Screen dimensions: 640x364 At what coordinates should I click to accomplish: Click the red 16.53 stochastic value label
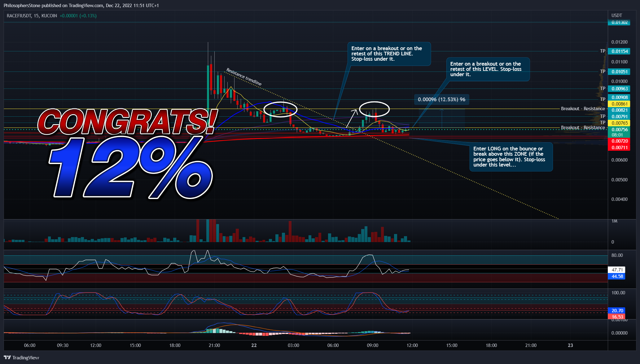tap(617, 317)
